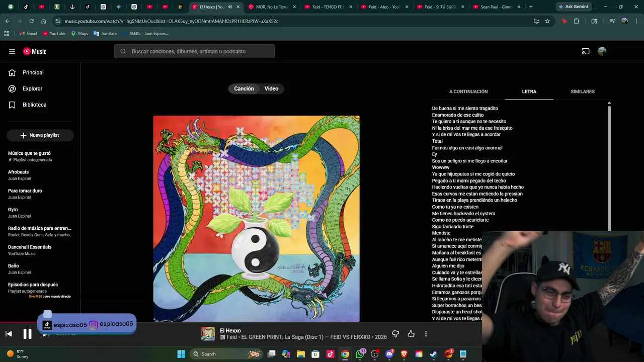Open Brave browser from taskbar
The height and width of the screenshot is (362, 644).
(x=404, y=354)
